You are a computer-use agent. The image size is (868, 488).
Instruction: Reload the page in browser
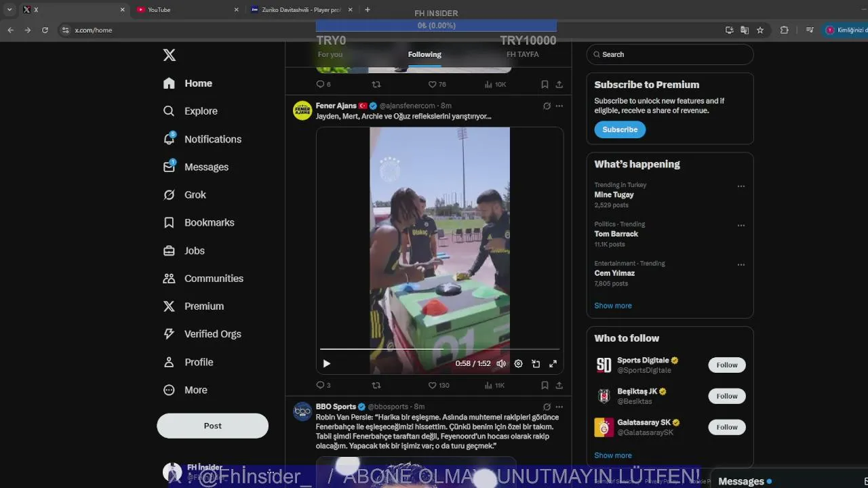[x=45, y=30]
